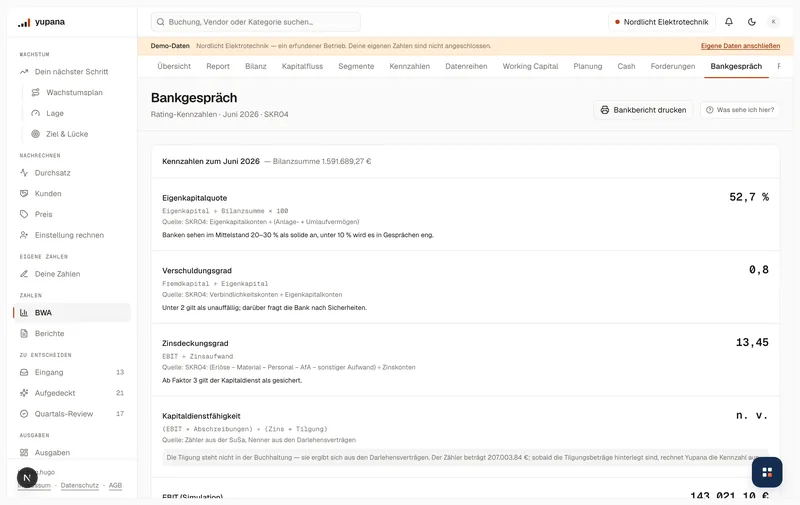Click the question mark help icon

click(x=710, y=110)
